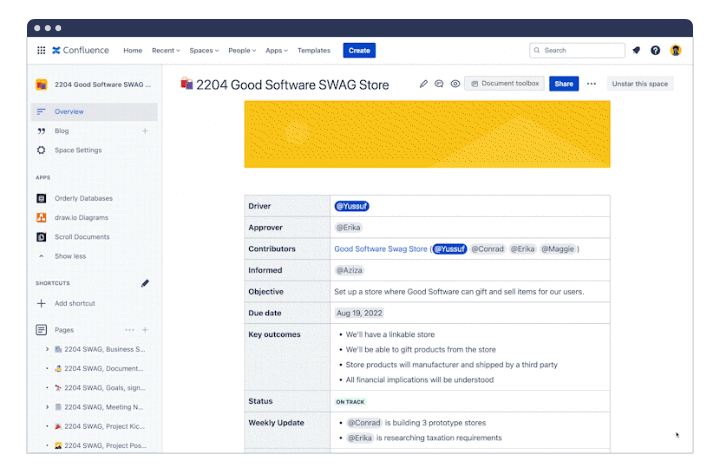Click the @Conrad mention in Weekly Update
Image resolution: width=720 pixels, height=471 pixels.
(x=364, y=423)
